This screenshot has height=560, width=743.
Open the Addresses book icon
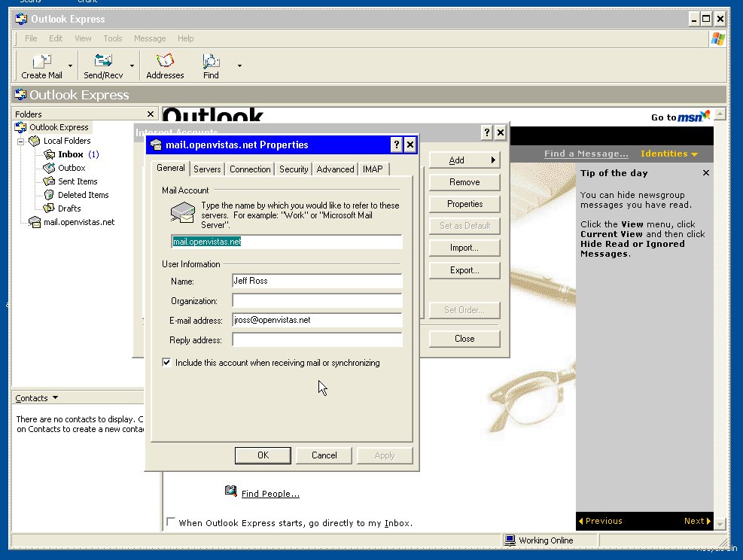[x=165, y=61]
